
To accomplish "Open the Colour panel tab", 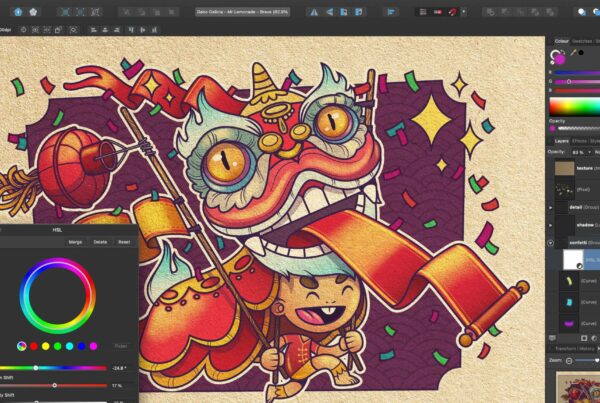I will [x=561, y=41].
